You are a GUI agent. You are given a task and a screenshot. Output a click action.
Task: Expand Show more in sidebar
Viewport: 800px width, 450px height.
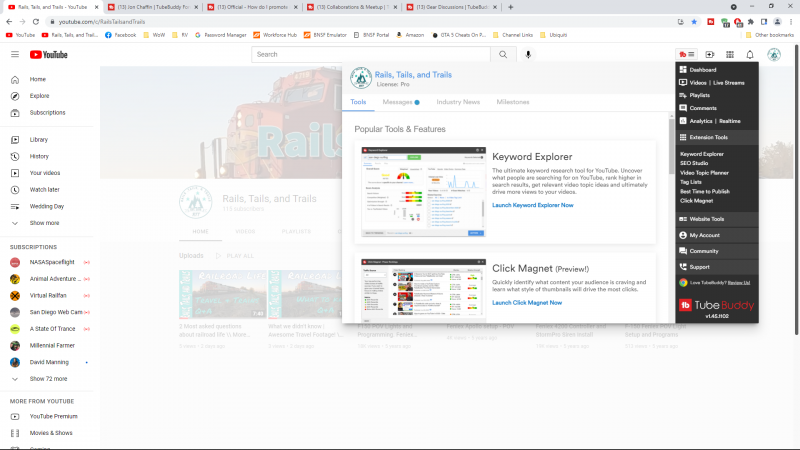[x=44, y=223]
